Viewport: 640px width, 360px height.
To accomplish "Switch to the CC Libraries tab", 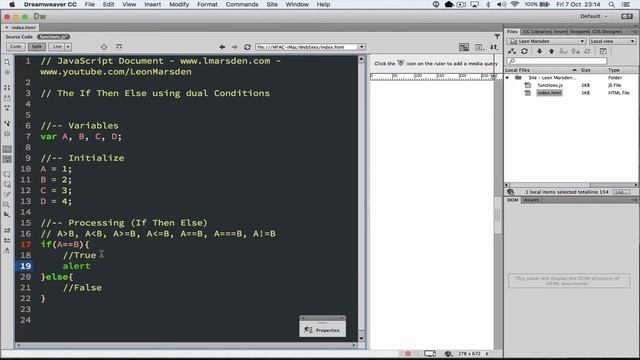I will point(537,31).
